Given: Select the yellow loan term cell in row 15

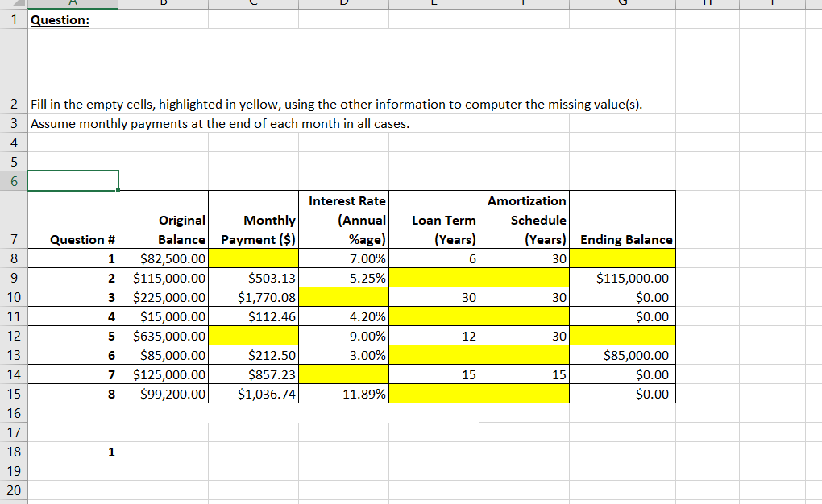Looking at the screenshot, I should (434, 394).
